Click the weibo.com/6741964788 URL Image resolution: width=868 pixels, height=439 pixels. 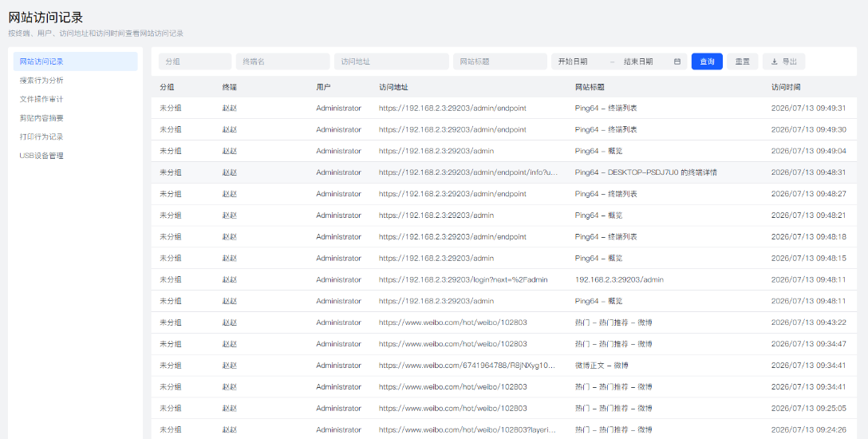click(467, 366)
